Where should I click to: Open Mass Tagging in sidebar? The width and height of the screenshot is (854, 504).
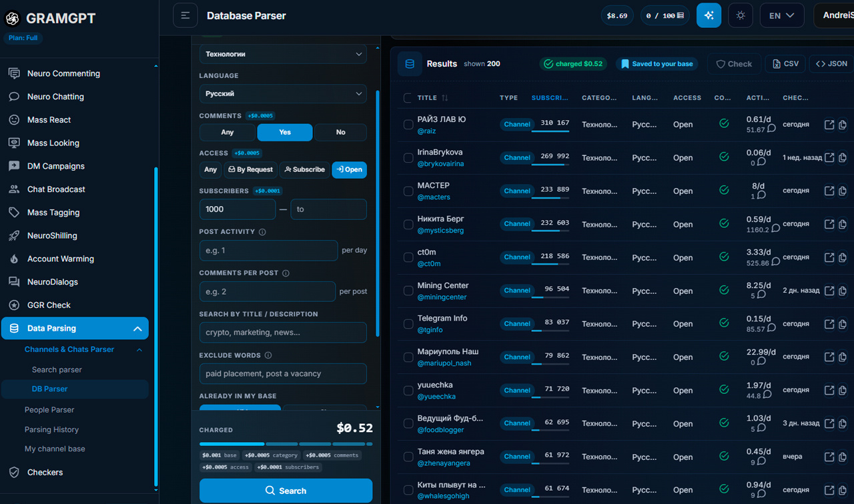pyautogui.click(x=53, y=213)
